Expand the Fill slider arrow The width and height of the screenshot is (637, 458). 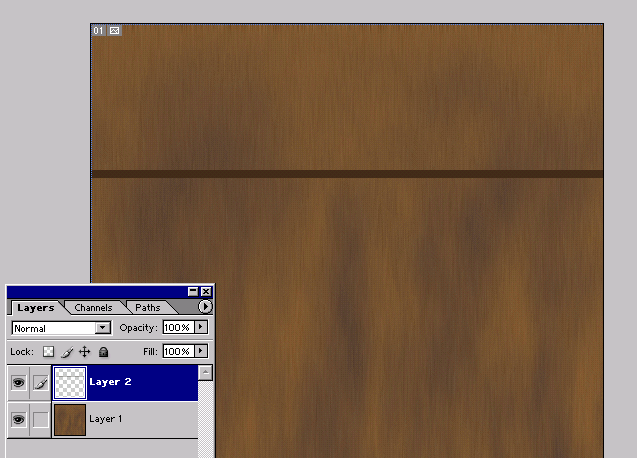click(x=201, y=351)
